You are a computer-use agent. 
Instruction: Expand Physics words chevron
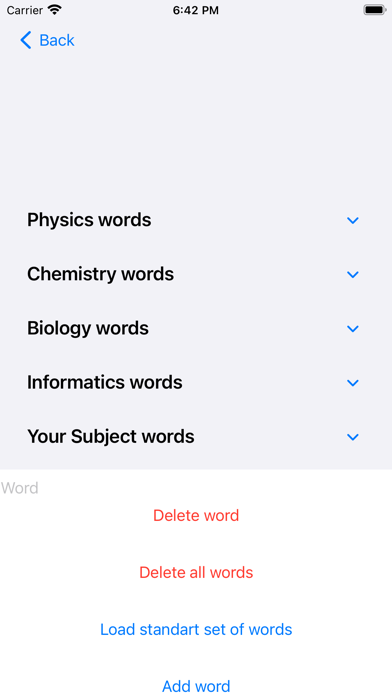coord(352,220)
